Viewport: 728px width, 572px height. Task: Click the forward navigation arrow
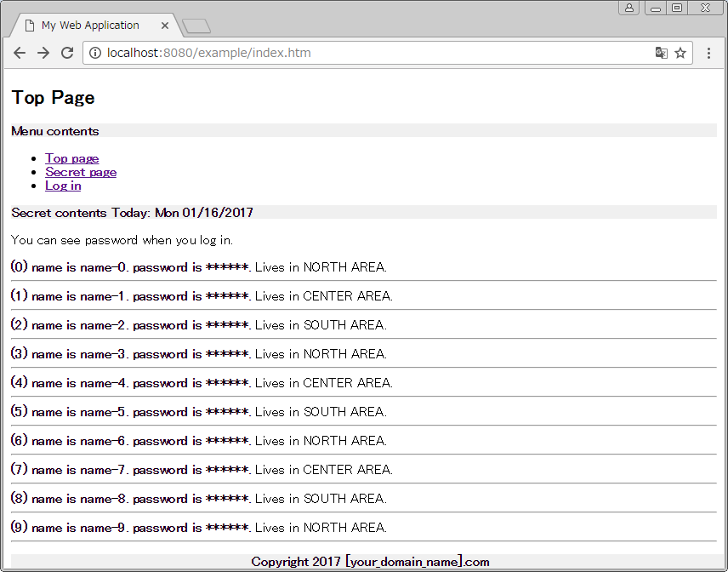43,53
